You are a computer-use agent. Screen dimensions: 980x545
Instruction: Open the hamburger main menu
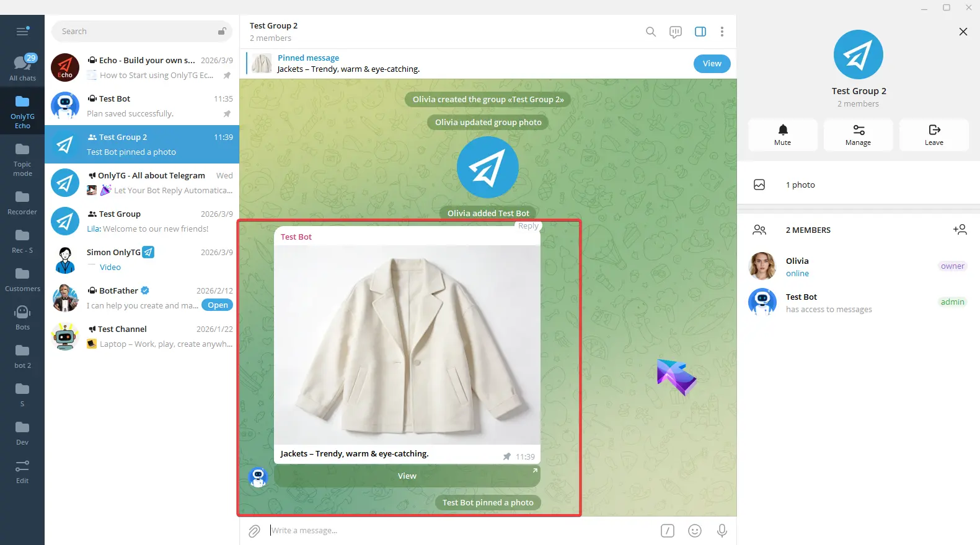click(x=22, y=32)
